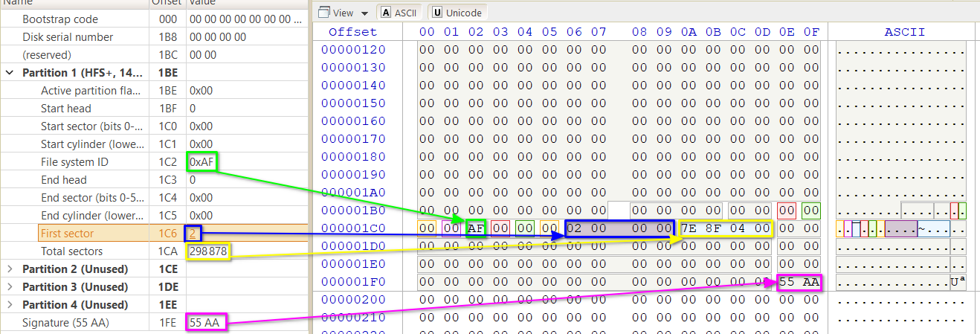Click the ASCII column header
Viewport: 980px width, 334px height.
tap(904, 32)
